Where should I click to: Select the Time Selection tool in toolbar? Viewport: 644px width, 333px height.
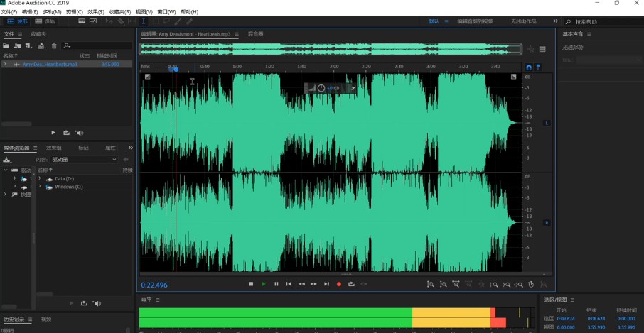click(143, 21)
